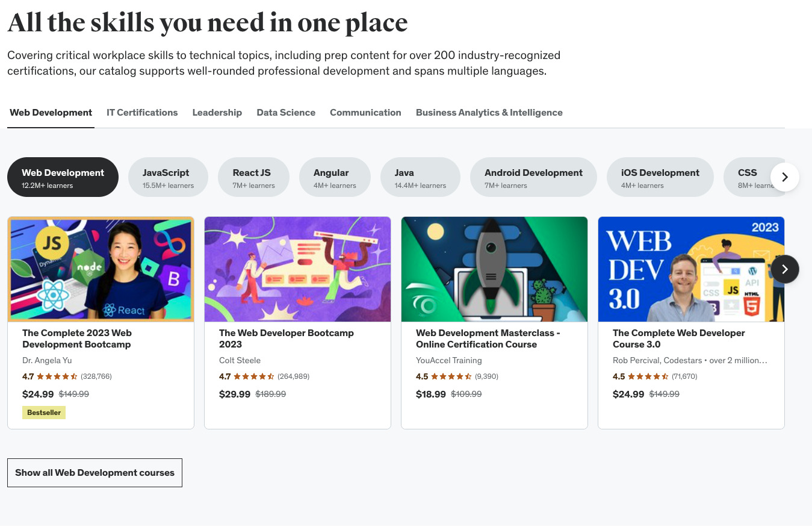This screenshot has height=530, width=812.
Task: Switch to the Data Science tab
Action: [x=286, y=113]
